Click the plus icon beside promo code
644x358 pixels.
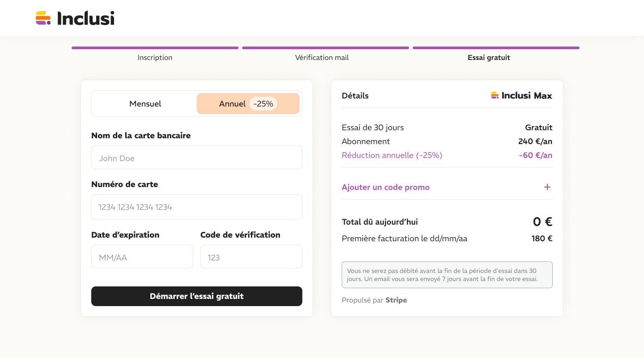point(547,187)
